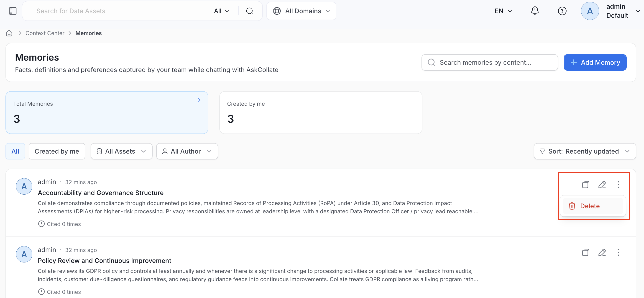Image resolution: width=644 pixels, height=298 pixels.
Task: Expand the All Author dropdown
Action: pyautogui.click(x=187, y=151)
